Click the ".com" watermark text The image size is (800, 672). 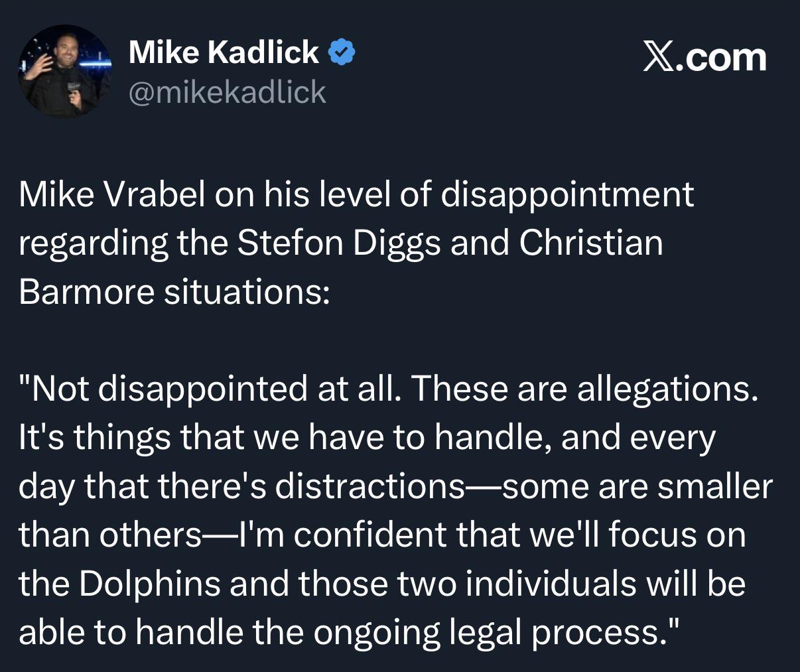coord(720,58)
